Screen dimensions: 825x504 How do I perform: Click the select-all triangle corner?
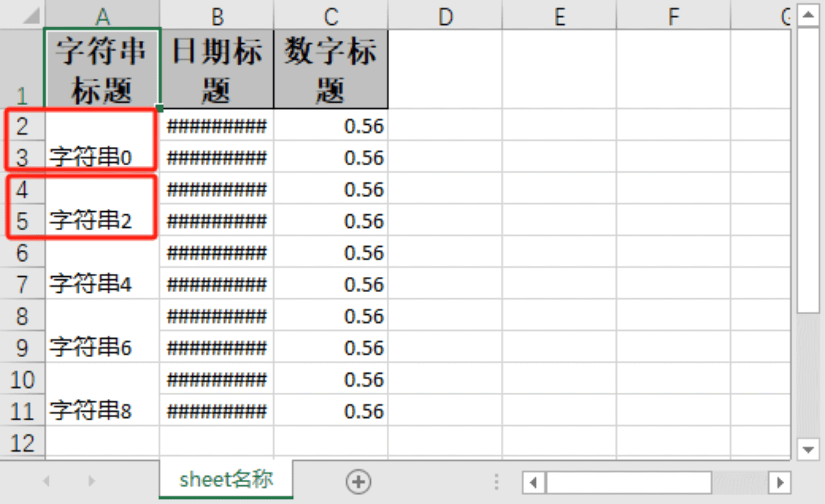click(31, 16)
